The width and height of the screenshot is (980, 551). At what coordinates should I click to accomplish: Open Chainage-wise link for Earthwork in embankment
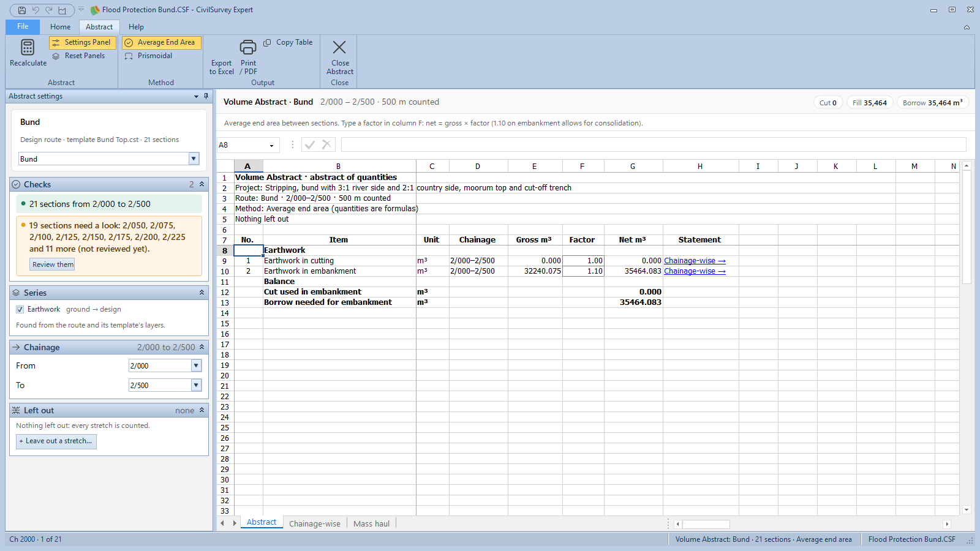click(695, 271)
